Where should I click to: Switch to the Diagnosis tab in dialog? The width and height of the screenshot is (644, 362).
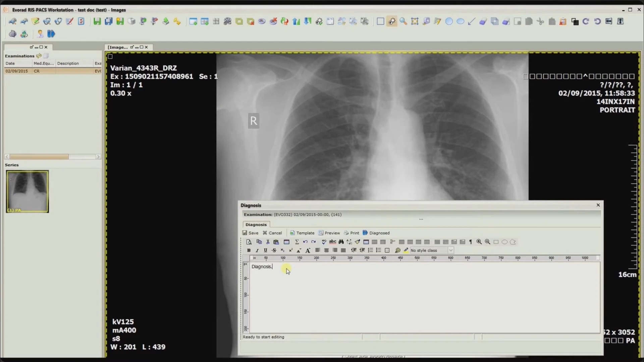pos(256,225)
